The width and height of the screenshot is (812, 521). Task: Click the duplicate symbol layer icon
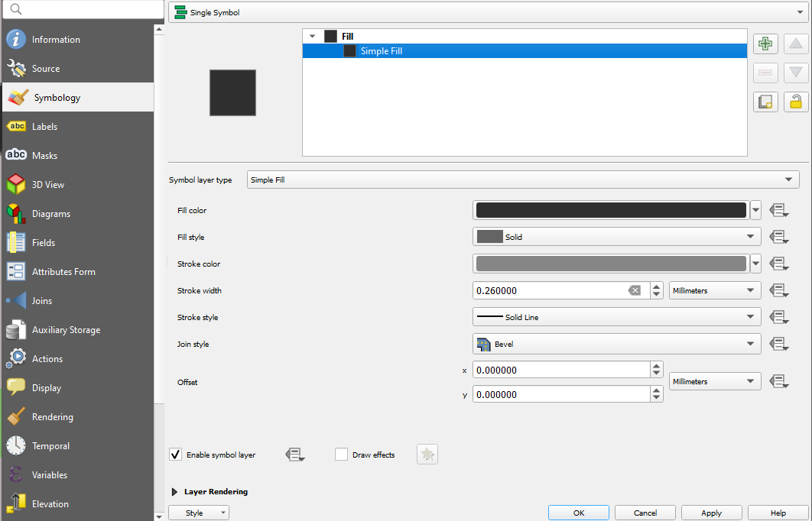click(x=765, y=102)
